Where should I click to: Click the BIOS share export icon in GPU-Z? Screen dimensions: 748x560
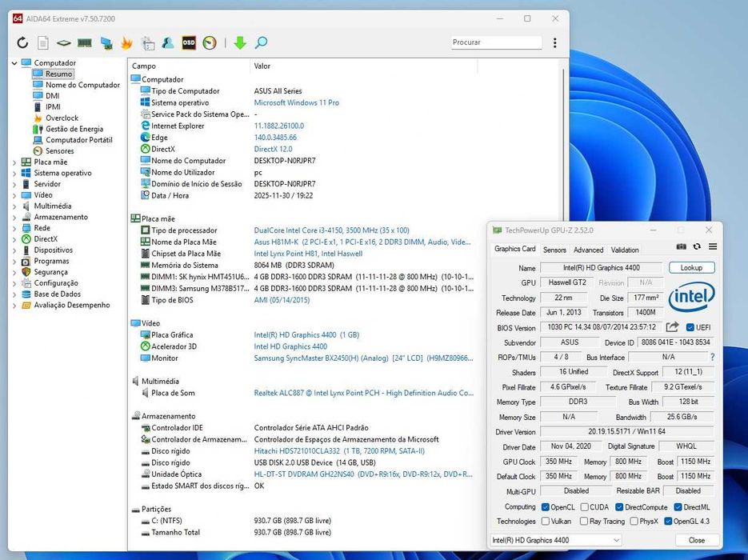pos(672,327)
